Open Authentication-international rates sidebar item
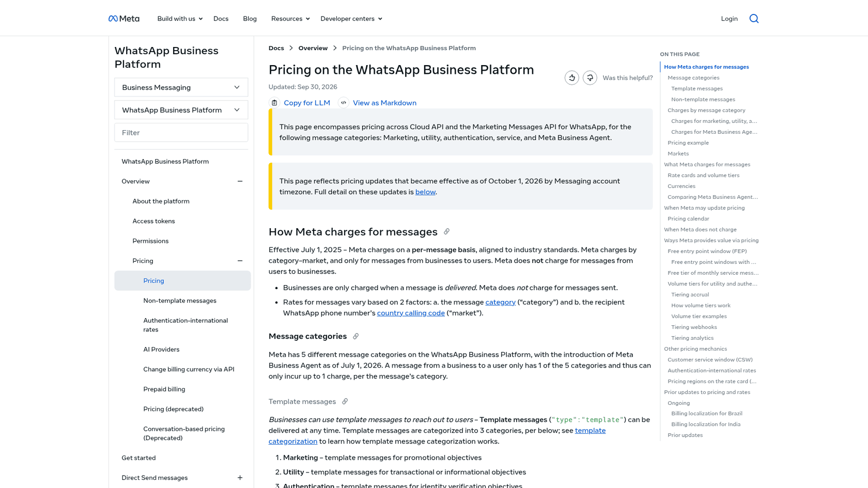Screen dimensions: 868x488 185,325
